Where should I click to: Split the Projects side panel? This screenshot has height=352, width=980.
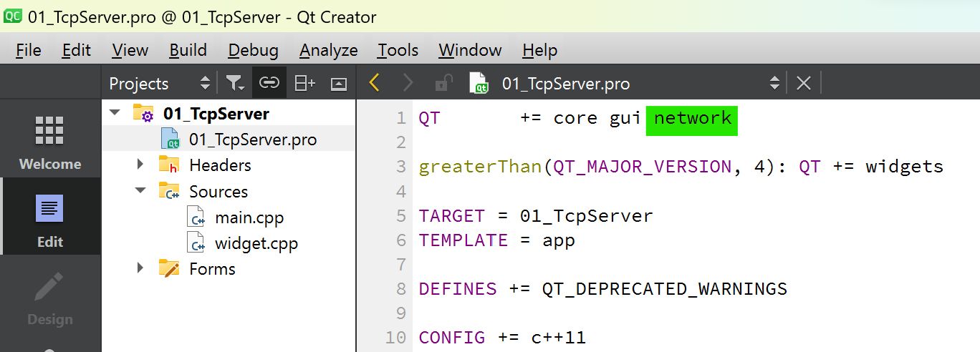(305, 84)
